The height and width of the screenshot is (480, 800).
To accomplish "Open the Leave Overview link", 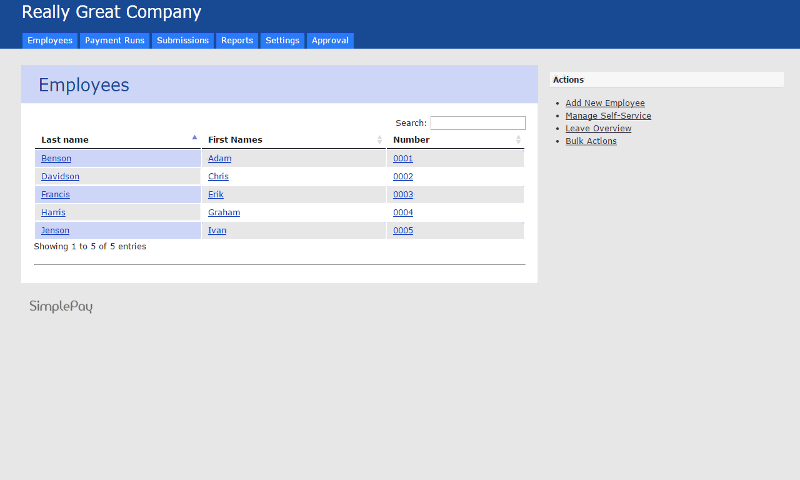I will point(598,128).
